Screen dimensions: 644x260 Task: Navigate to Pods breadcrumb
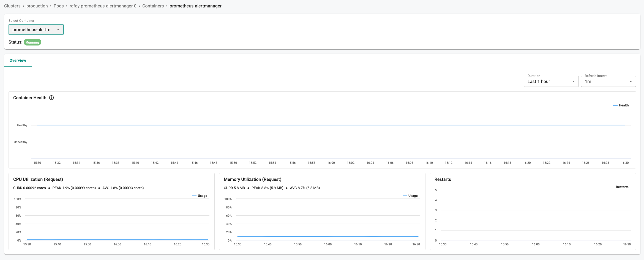[x=59, y=6]
